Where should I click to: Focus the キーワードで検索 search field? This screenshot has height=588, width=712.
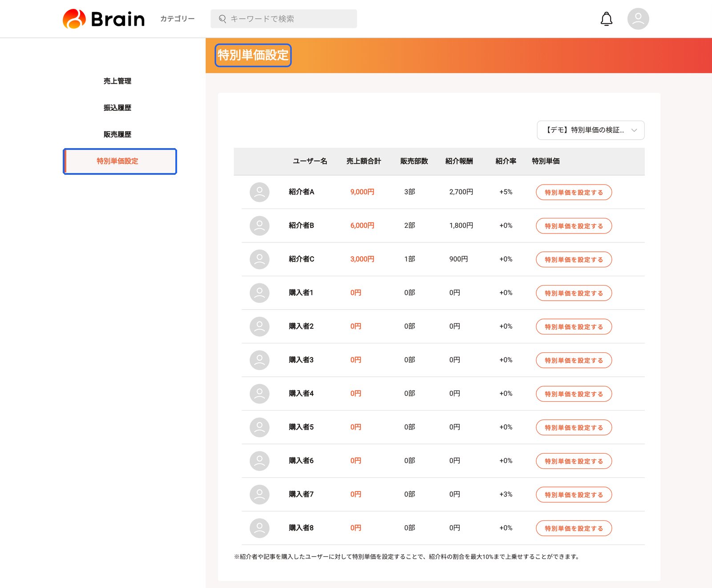pyautogui.click(x=284, y=19)
